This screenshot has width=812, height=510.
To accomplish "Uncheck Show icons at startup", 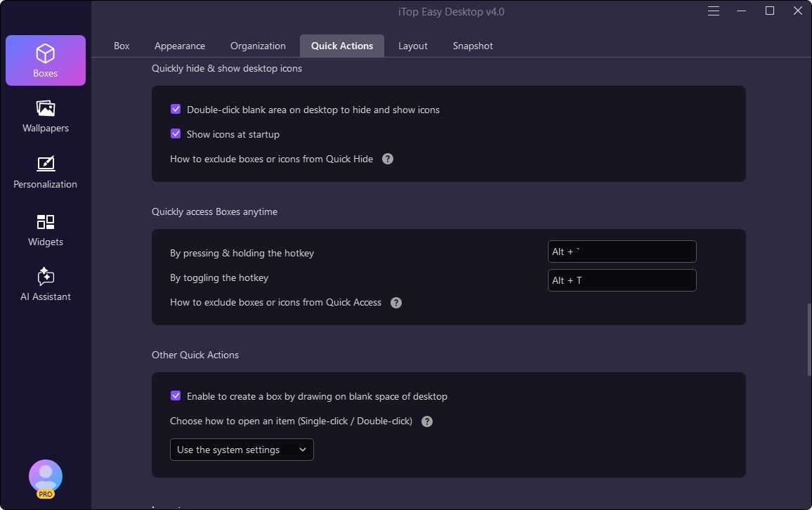I will [x=176, y=134].
